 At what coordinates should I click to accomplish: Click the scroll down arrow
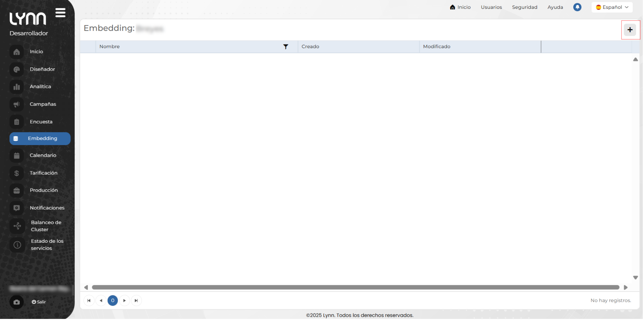pos(636,278)
